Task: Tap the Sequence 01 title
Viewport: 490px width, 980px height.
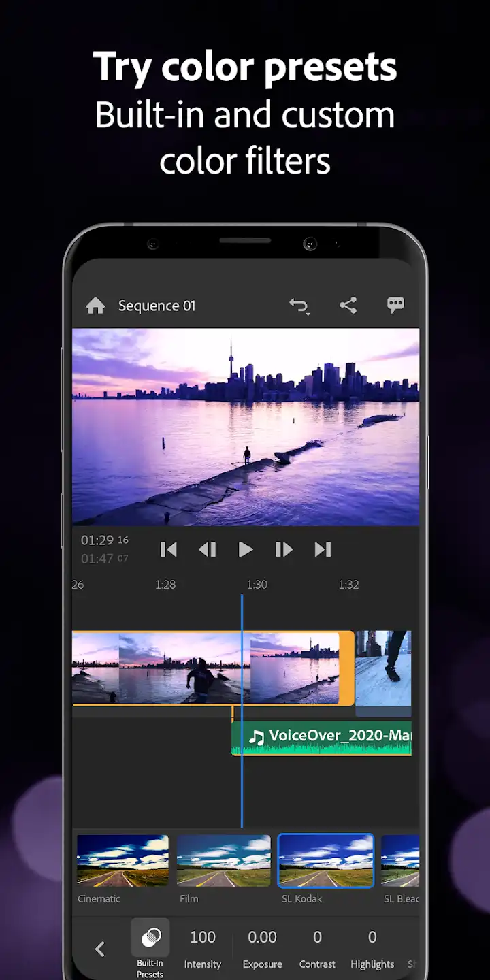Action: point(157,306)
